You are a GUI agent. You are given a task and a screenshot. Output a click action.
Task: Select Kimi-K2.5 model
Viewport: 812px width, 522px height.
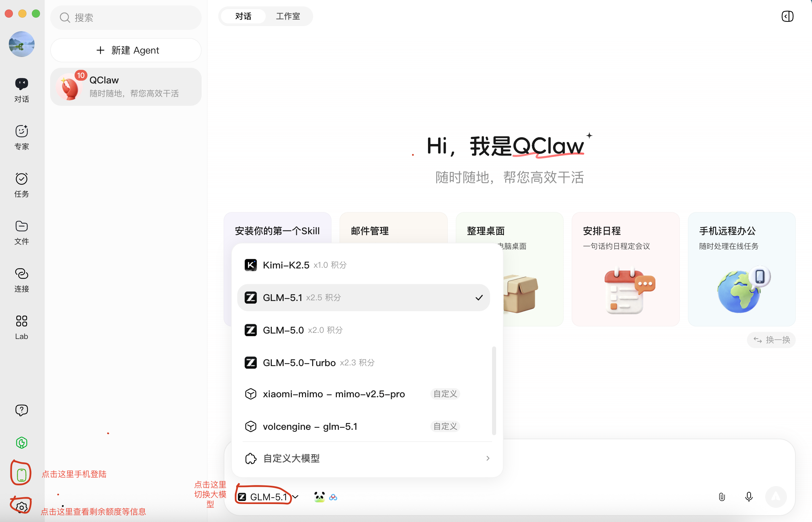click(364, 265)
